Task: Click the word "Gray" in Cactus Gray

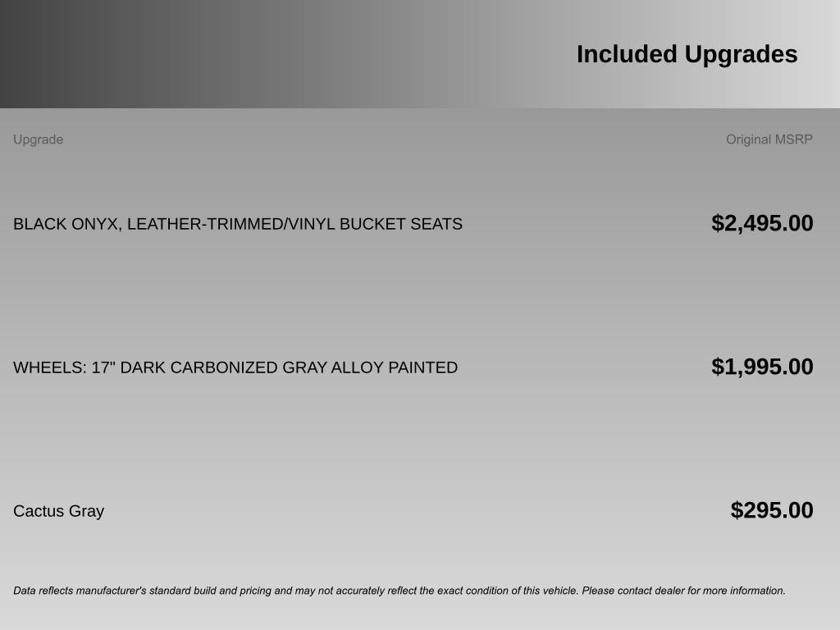Action: point(86,511)
